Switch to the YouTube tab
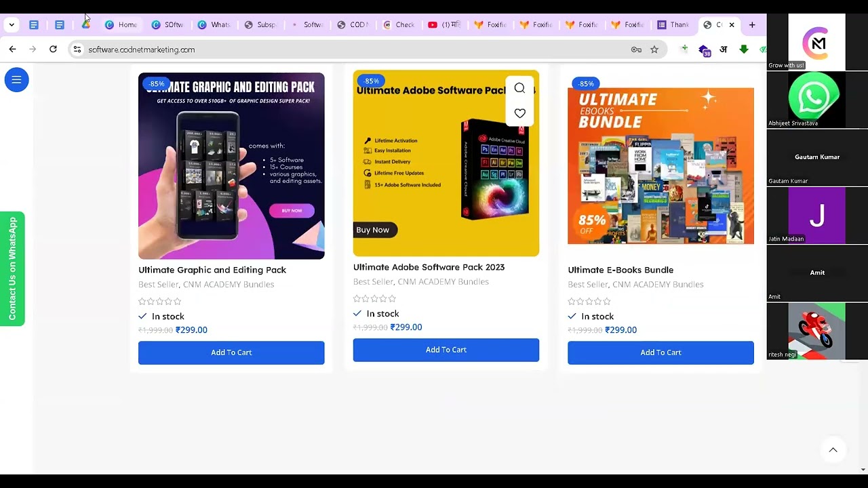 point(445,25)
